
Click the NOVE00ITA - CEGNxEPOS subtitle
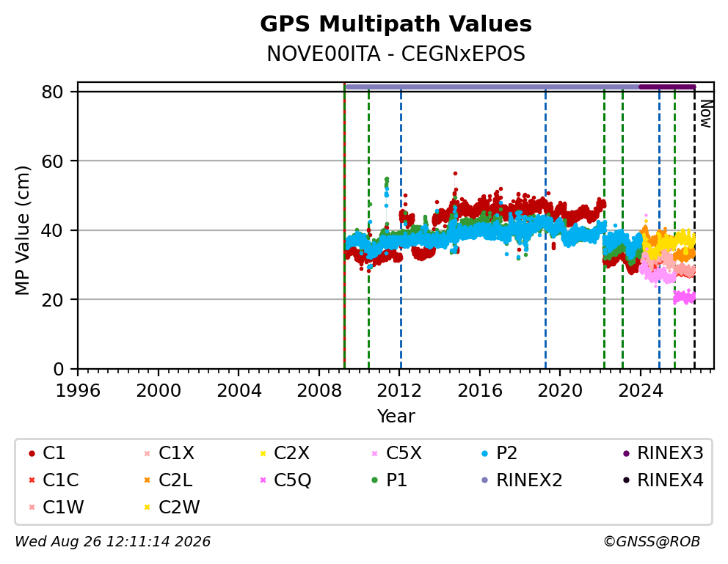(396, 54)
